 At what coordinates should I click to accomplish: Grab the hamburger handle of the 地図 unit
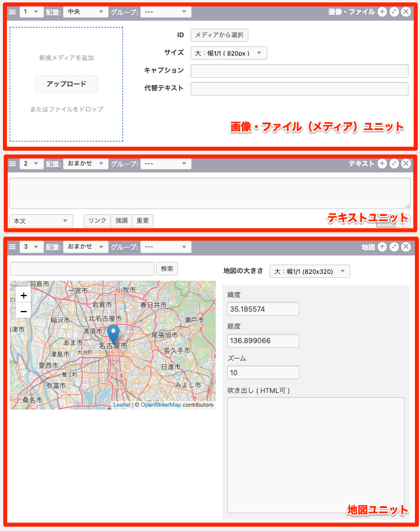[x=13, y=247]
